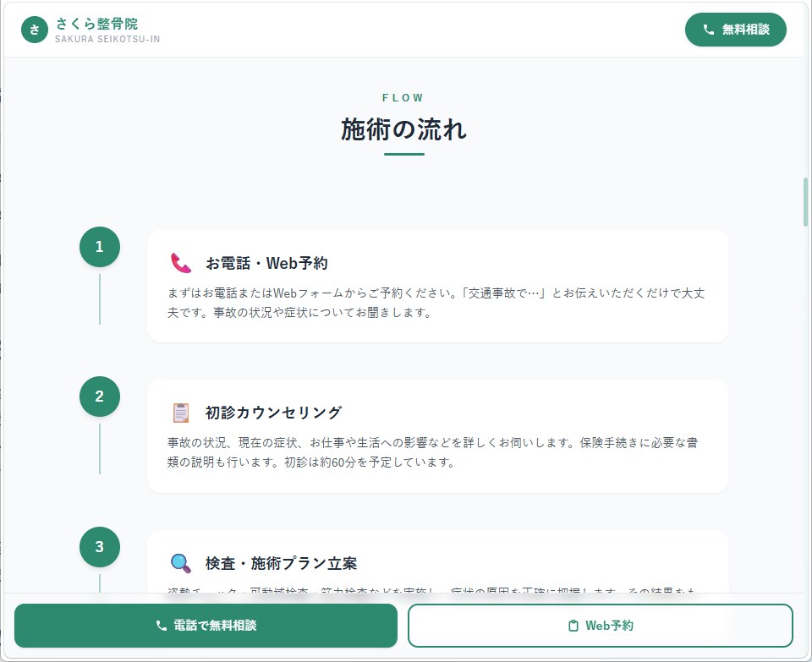Click the 施術の流れ section title
812x662 pixels.
pyautogui.click(x=404, y=129)
